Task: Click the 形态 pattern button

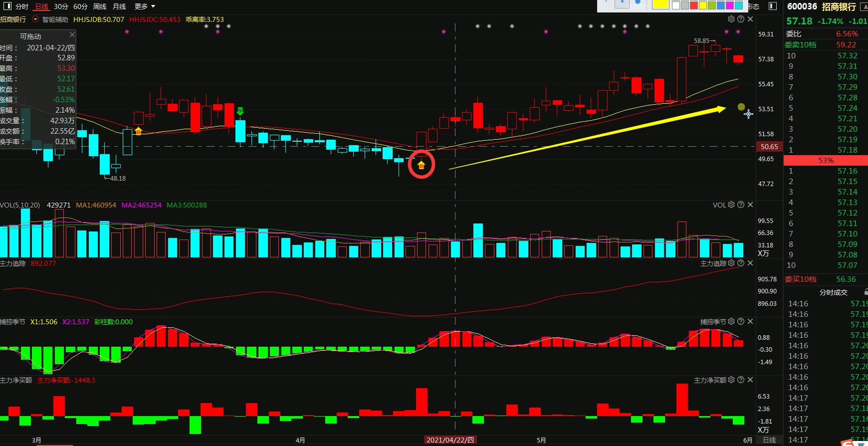Action: 754,6
